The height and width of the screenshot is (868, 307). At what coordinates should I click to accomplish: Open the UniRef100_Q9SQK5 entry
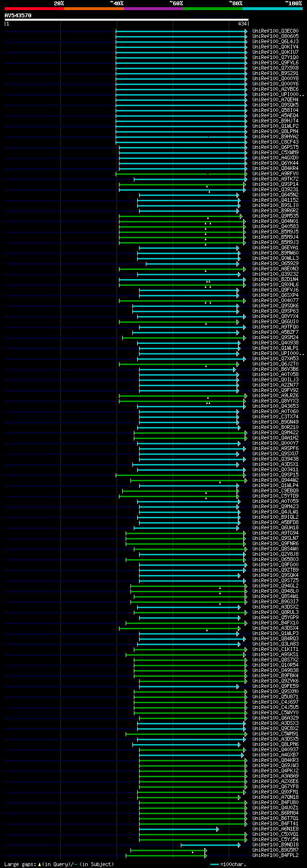[x=275, y=105]
